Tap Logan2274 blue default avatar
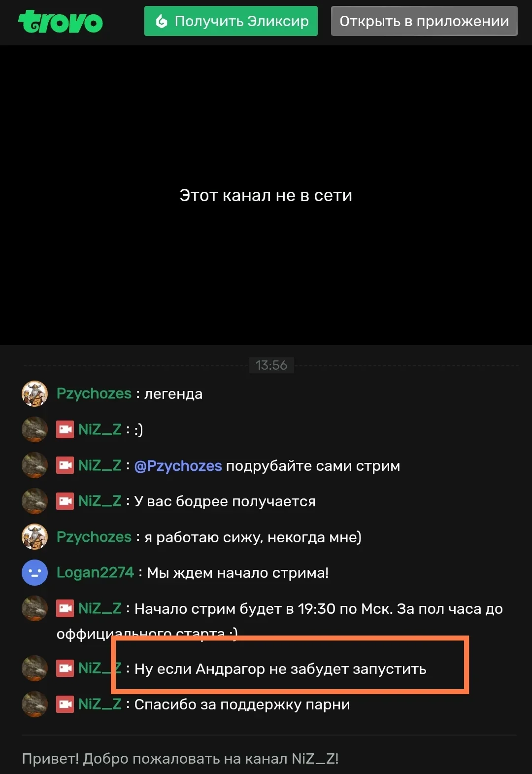Image resolution: width=532 pixels, height=774 pixels. click(34, 573)
